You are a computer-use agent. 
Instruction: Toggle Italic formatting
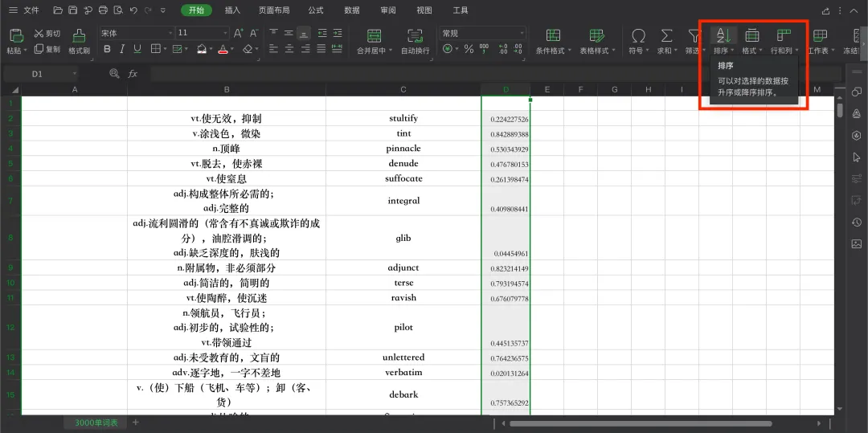[x=122, y=49]
